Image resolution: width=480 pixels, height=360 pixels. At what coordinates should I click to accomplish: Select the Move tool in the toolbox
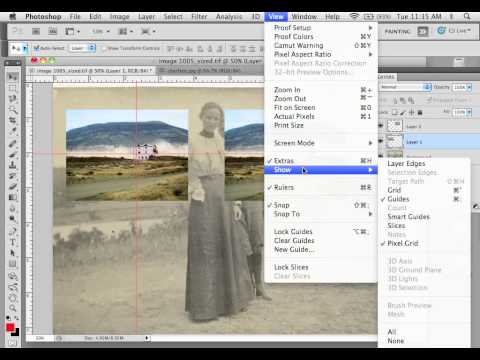13,77
